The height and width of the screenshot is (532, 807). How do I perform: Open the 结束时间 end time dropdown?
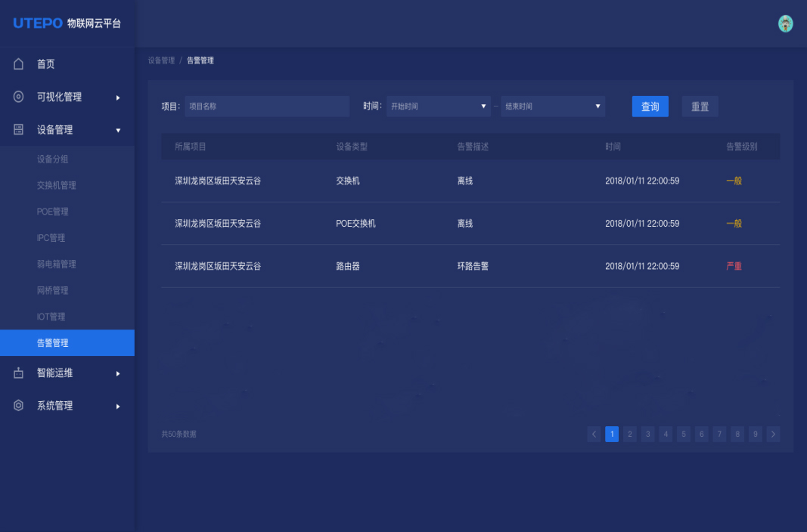[552, 106]
